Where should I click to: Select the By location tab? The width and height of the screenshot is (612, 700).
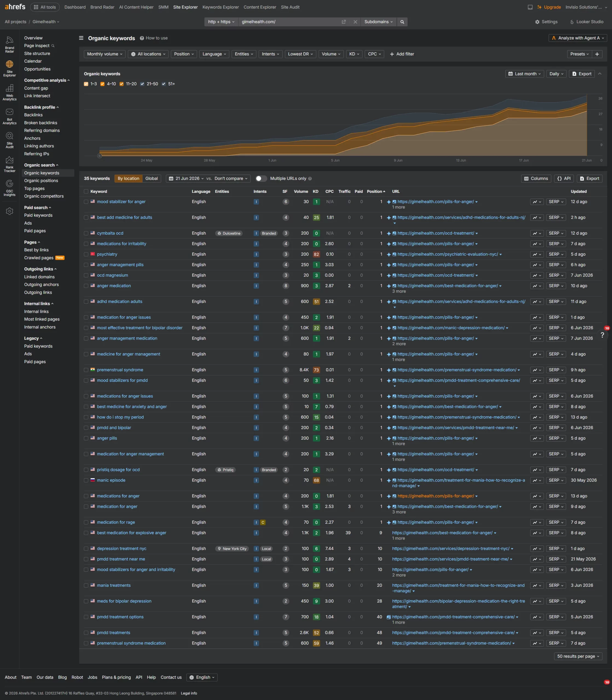pos(128,179)
